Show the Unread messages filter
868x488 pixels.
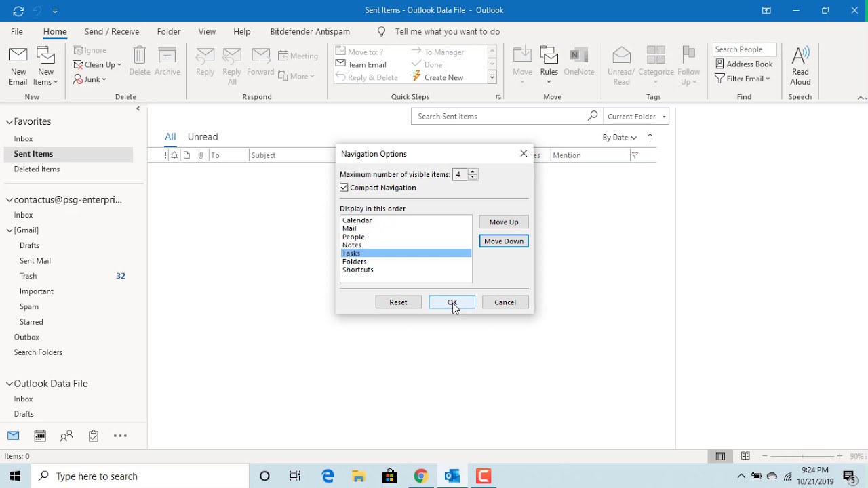point(203,136)
